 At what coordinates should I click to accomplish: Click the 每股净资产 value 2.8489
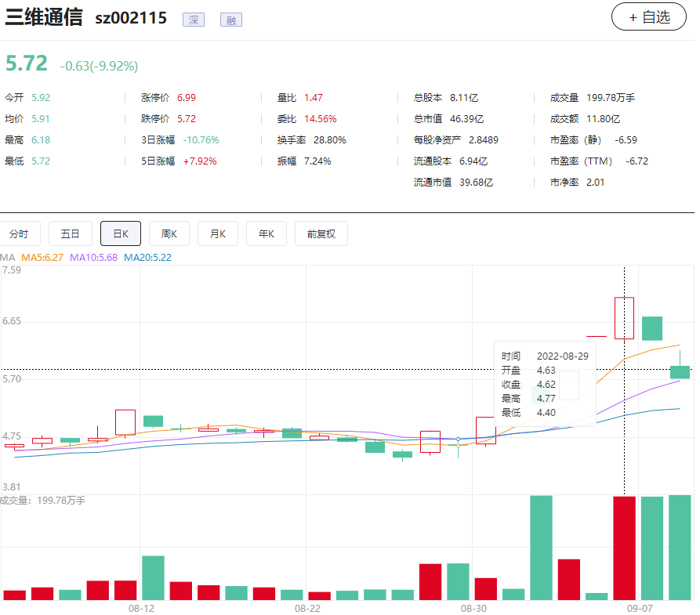(x=484, y=140)
